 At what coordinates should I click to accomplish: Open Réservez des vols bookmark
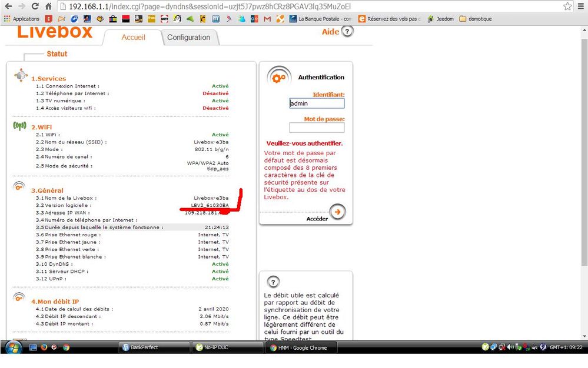click(390, 19)
